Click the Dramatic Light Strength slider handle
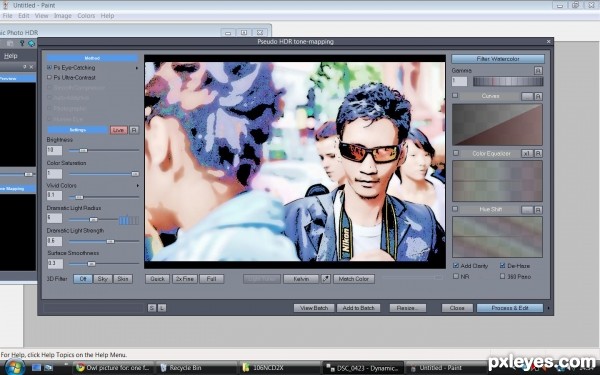 110,241
